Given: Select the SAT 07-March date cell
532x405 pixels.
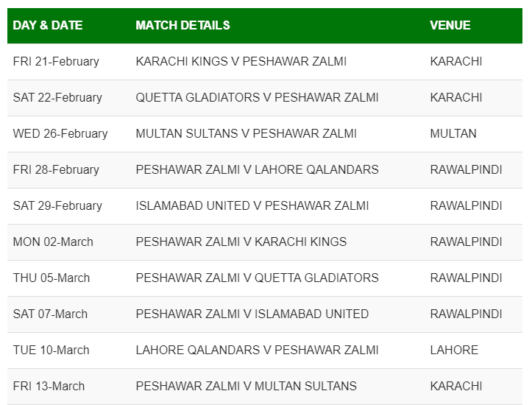Looking at the screenshot, I should tap(50, 314).
